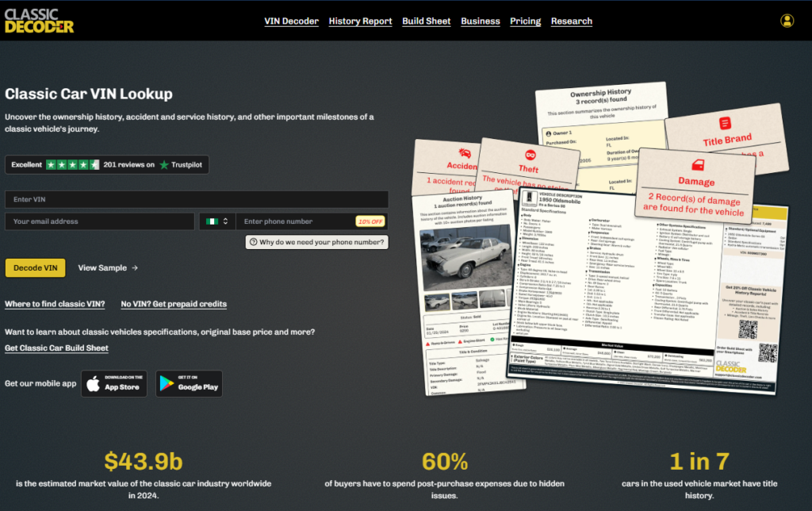The image size is (812, 511).
Task: Click the $43.9b statistic text
Action: coord(144,461)
